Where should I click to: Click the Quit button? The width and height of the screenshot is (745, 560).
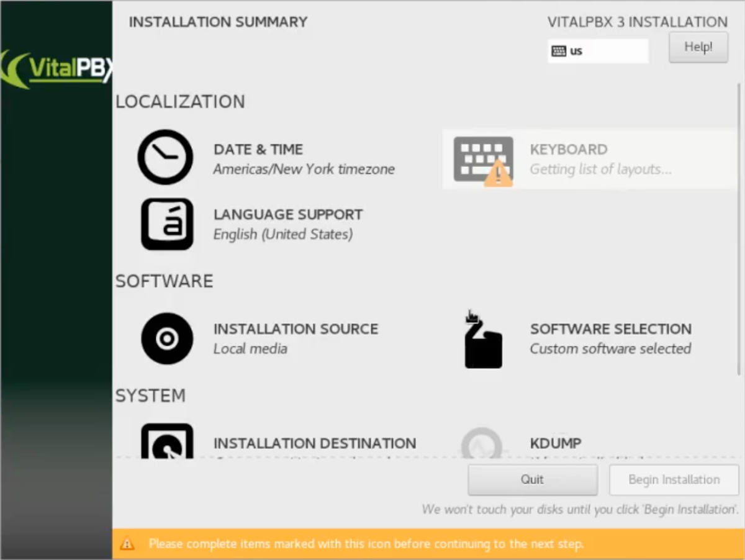tap(533, 479)
